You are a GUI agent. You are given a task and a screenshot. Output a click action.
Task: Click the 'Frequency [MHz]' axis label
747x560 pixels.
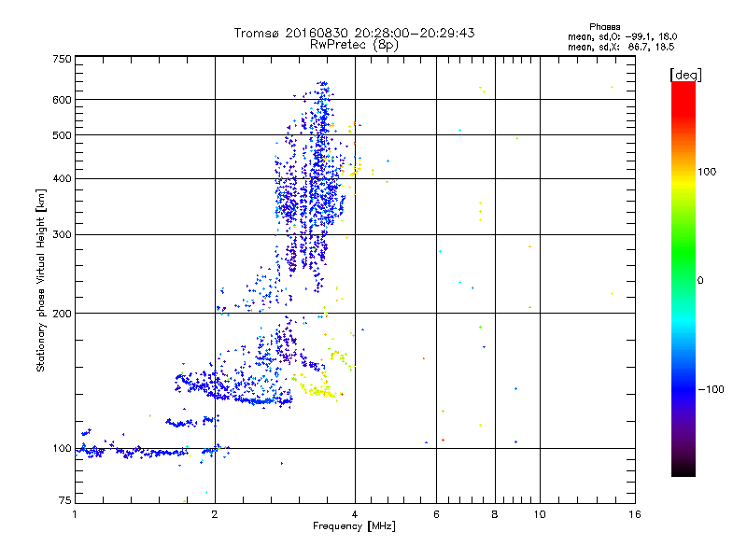pyautogui.click(x=354, y=526)
